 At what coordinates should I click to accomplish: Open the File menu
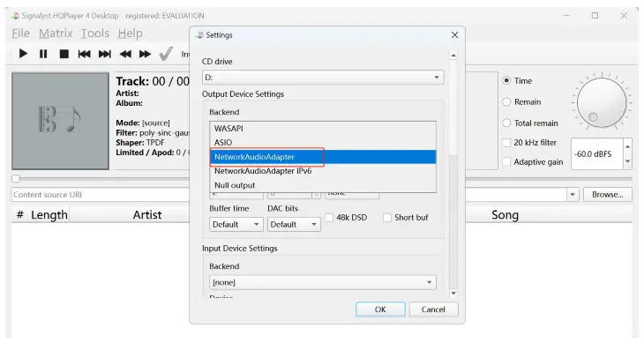(x=20, y=34)
